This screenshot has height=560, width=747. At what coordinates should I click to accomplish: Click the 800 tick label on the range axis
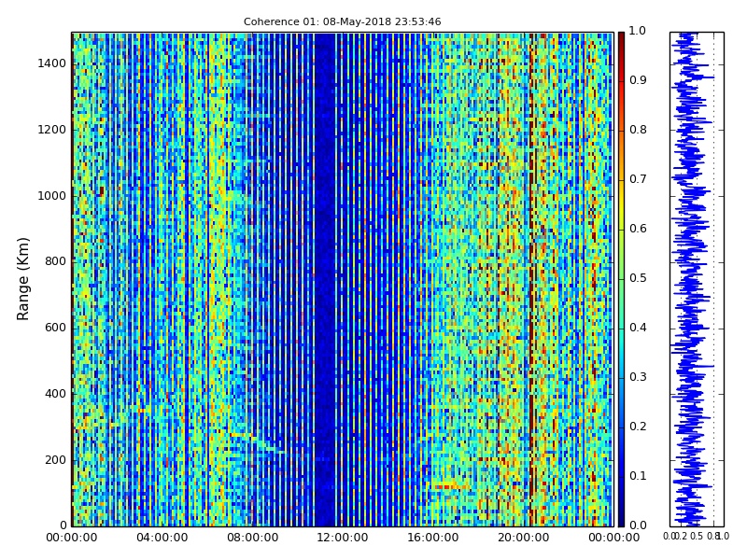[55, 261]
